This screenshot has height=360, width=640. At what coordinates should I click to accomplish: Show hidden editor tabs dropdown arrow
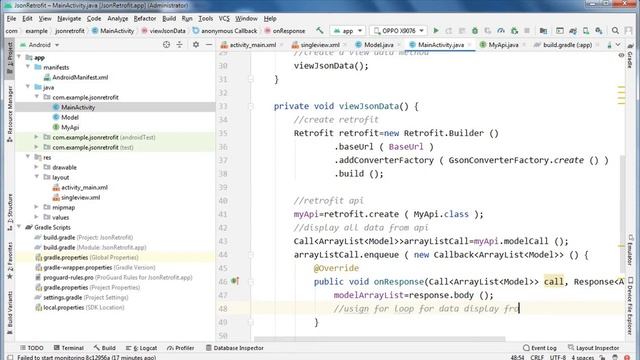(618, 45)
